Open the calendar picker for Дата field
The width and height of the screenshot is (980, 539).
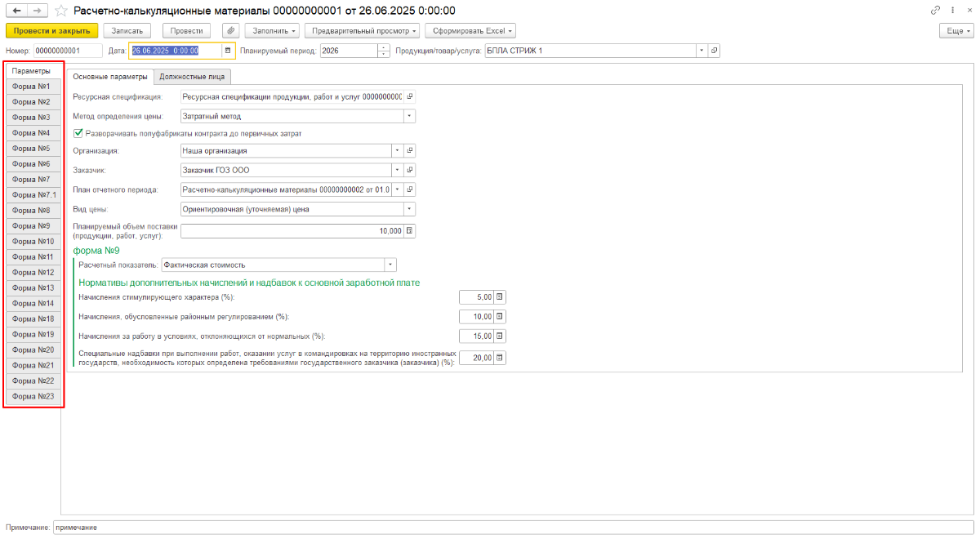pos(228,51)
